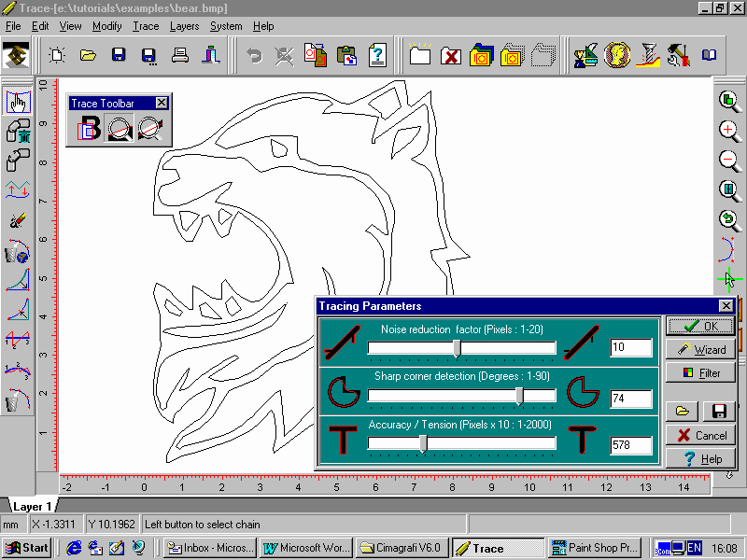The height and width of the screenshot is (560, 747).
Task: Click the blue arc 1-2-3 points tool
Action: (x=18, y=370)
